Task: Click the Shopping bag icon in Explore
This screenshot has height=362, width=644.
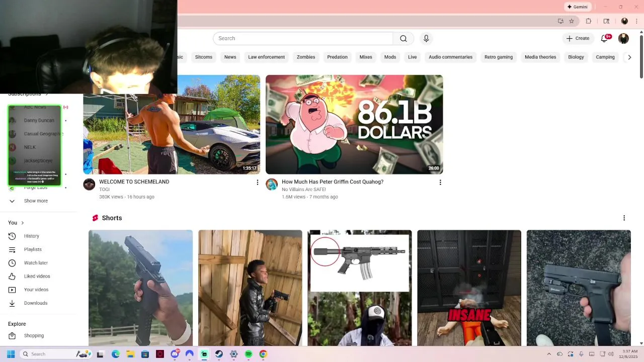Action: pyautogui.click(x=12, y=335)
